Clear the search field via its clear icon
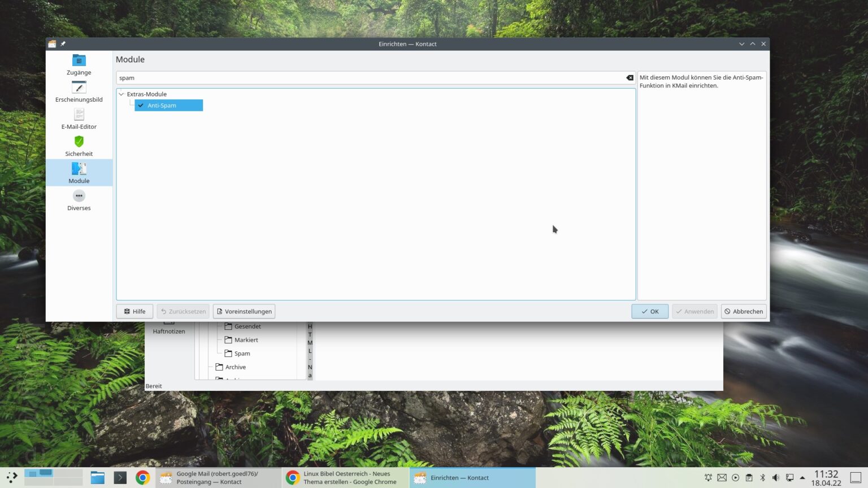 (x=629, y=77)
